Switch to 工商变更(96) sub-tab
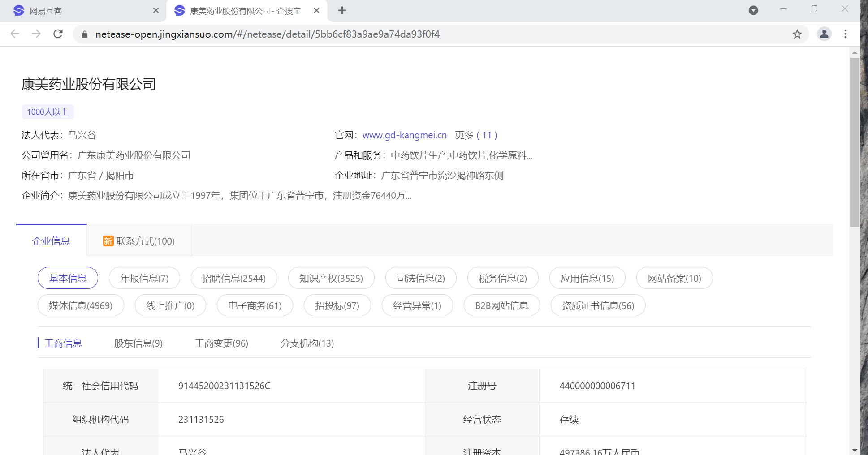This screenshot has height=455, width=868. pyautogui.click(x=221, y=343)
